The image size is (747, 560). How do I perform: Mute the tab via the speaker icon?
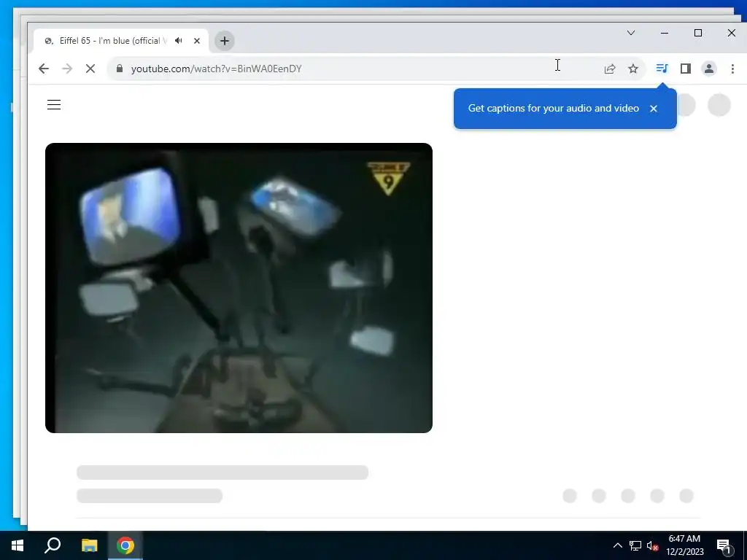click(179, 41)
